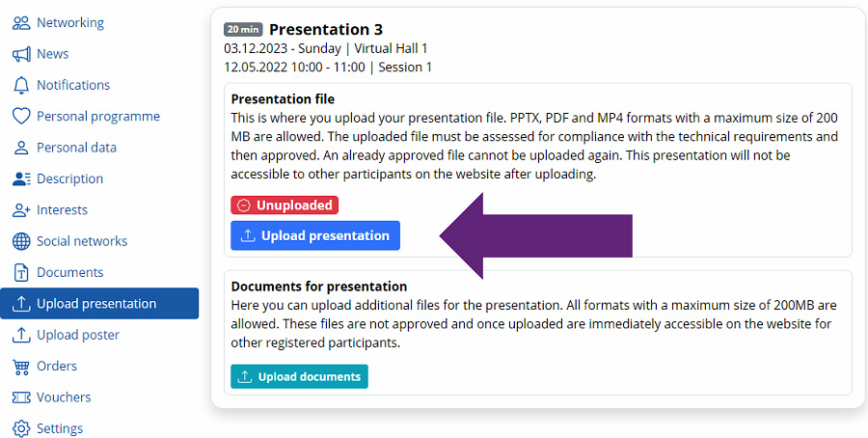Image resolution: width=868 pixels, height=438 pixels.
Task: Click the Documents file icon in sidebar
Action: [x=21, y=272]
